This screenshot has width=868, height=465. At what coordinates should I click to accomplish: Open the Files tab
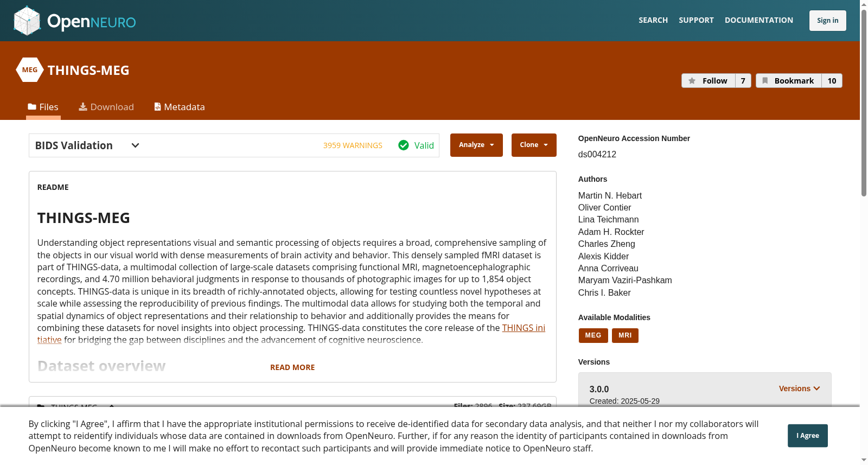[43, 107]
